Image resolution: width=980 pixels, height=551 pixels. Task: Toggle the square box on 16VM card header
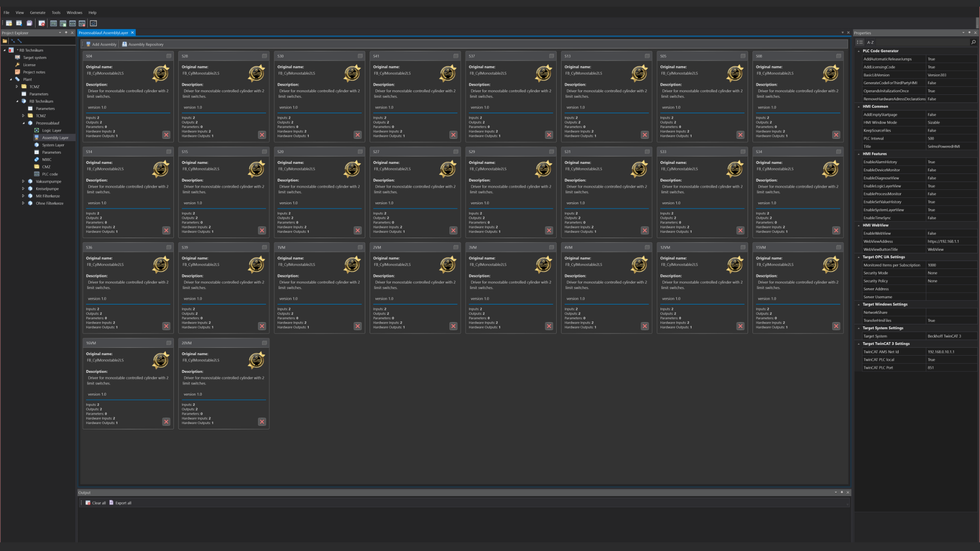click(x=168, y=343)
